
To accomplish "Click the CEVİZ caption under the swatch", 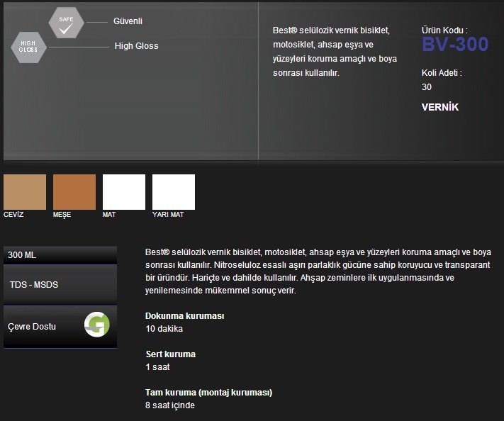I will (13, 215).
